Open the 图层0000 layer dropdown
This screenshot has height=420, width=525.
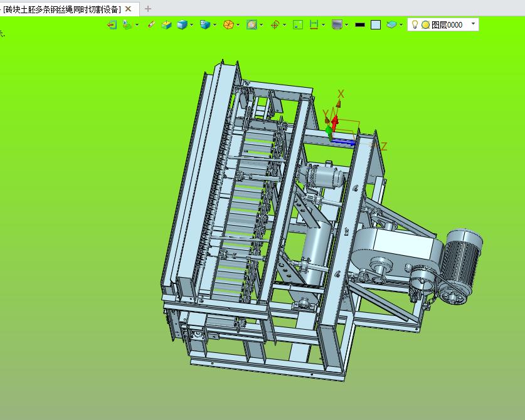pyautogui.click(x=473, y=24)
